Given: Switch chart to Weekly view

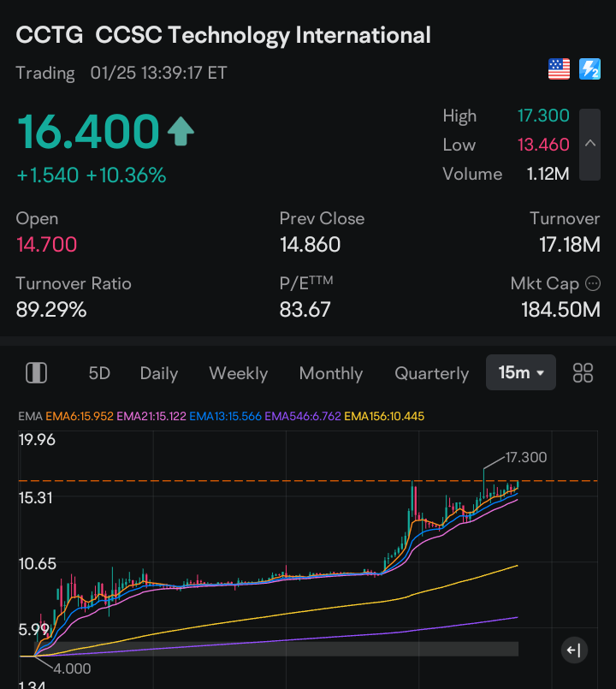Looking at the screenshot, I should point(238,373).
